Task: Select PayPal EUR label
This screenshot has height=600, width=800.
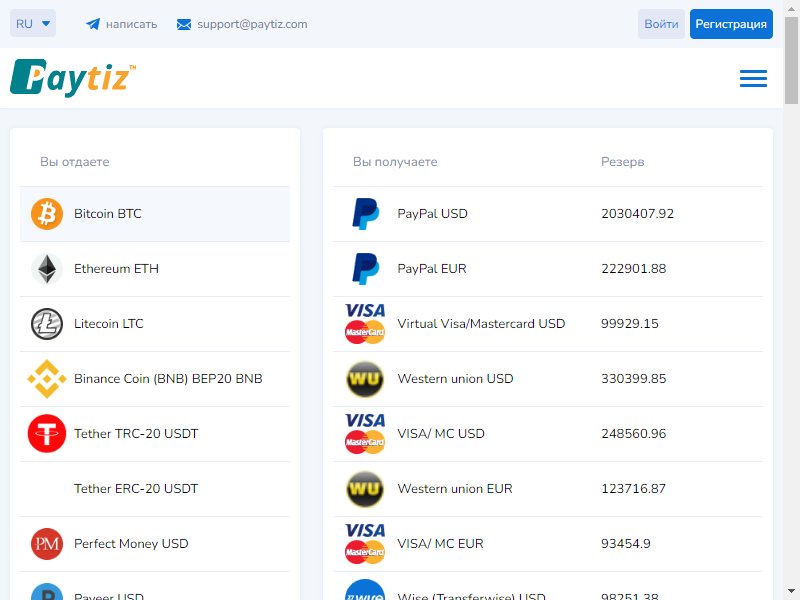Action: 432,269
